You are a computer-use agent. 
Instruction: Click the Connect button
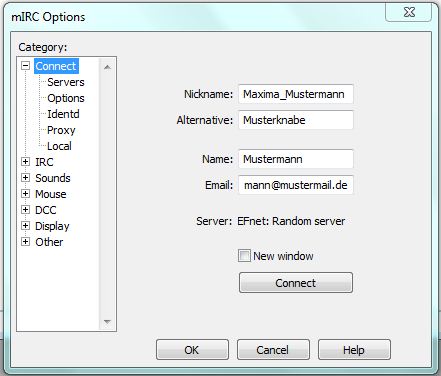pos(296,283)
